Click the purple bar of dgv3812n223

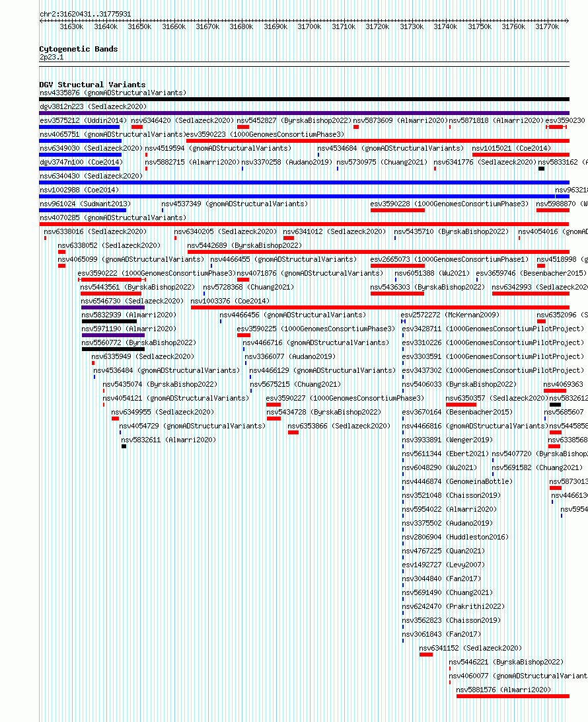(x=304, y=113)
